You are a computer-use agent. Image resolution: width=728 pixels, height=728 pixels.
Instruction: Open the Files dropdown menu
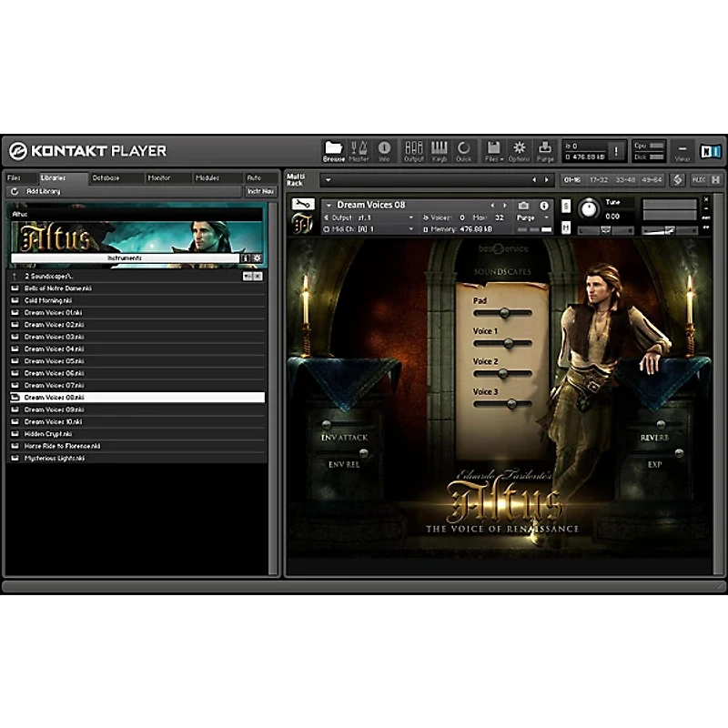(x=493, y=151)
